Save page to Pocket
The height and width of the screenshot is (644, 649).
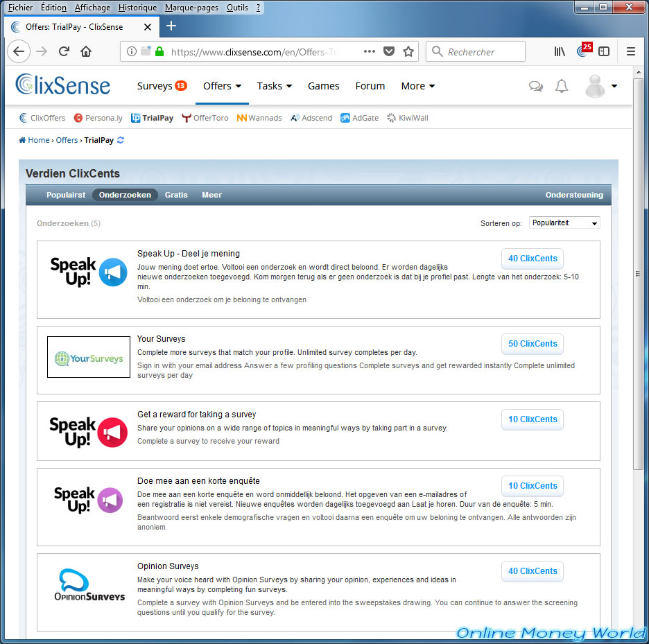point(389,51)
